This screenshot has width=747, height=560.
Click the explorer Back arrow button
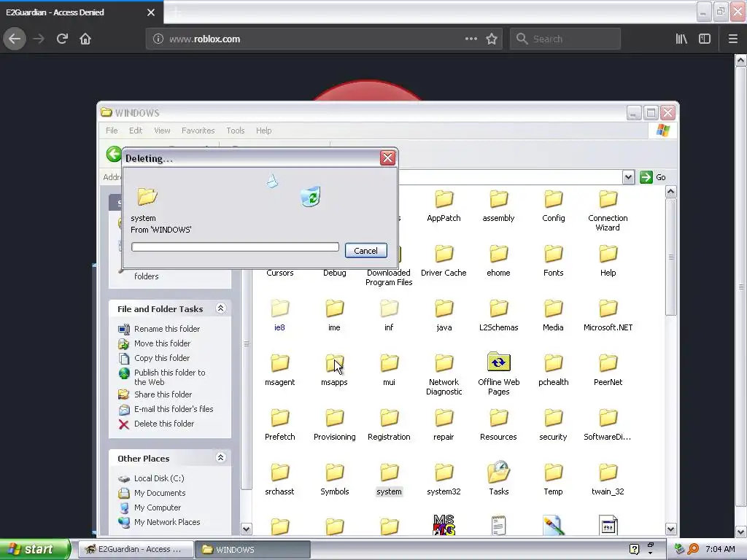(114, 155)
